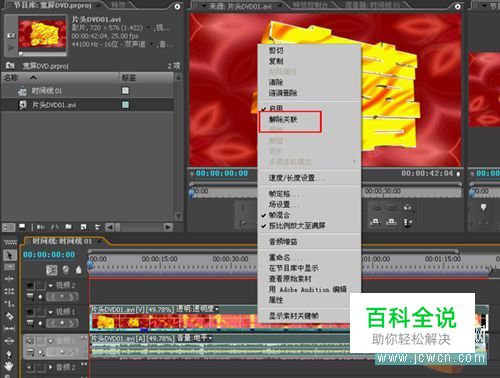Expand the 音频2 track triangle
Image resolution: width=500 pixels, height=378 pixels.
[51, 367]
